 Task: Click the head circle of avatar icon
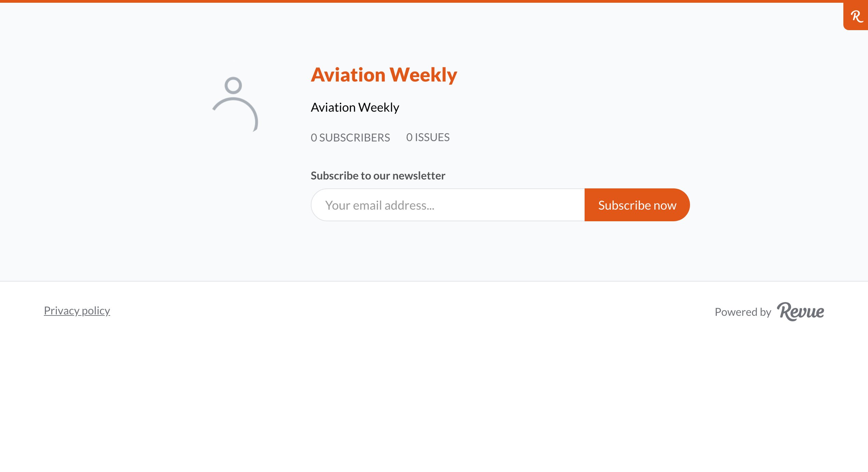tap(233, 85)
